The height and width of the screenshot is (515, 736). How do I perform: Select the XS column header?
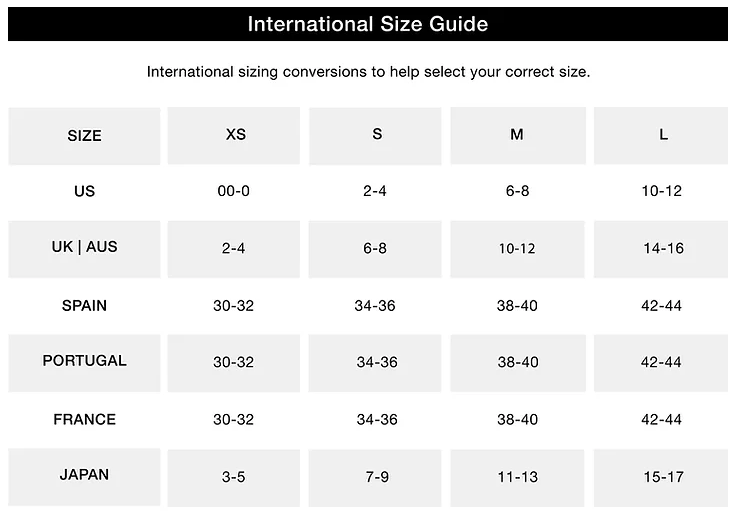click(x=235, y=134)
